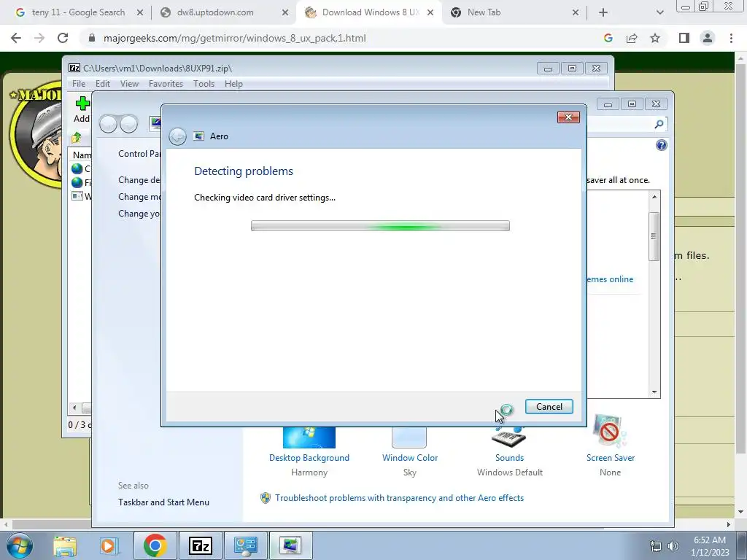Click the Google icon in address bar
The image size is (747, 560).
(x=608, y=38)
